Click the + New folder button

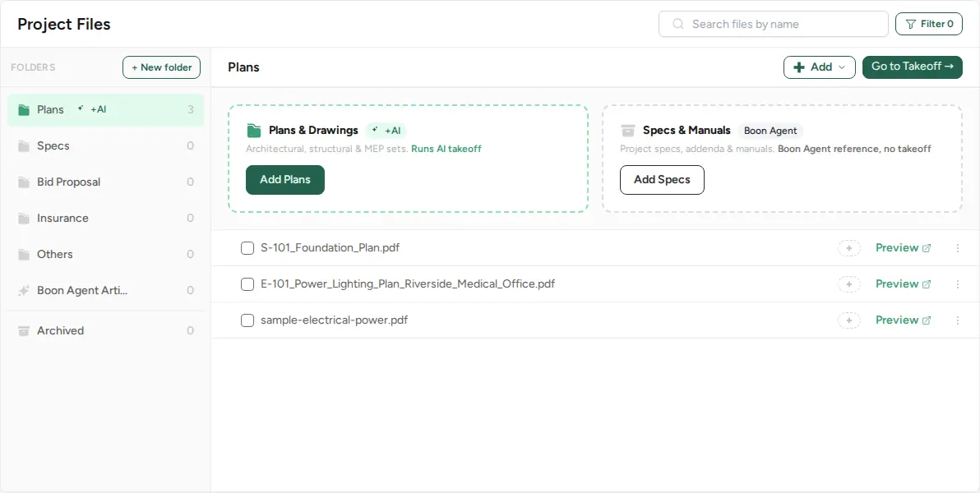[161, 67]
